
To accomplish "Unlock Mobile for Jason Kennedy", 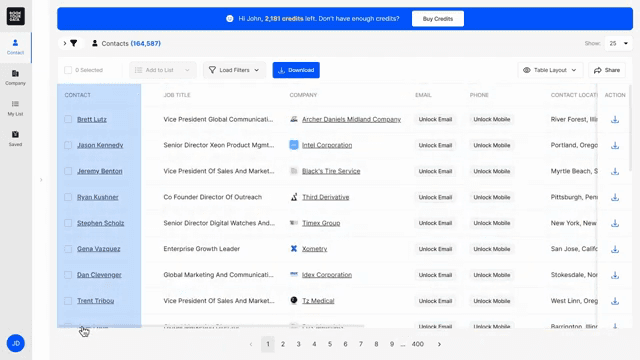I will click(491, 145).
